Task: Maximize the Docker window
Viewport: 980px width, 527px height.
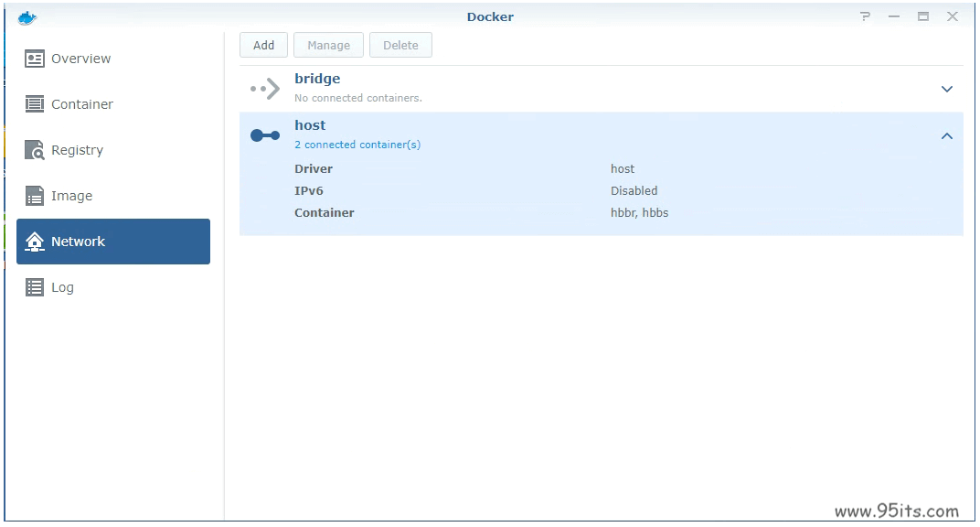Action: (923, 16)
